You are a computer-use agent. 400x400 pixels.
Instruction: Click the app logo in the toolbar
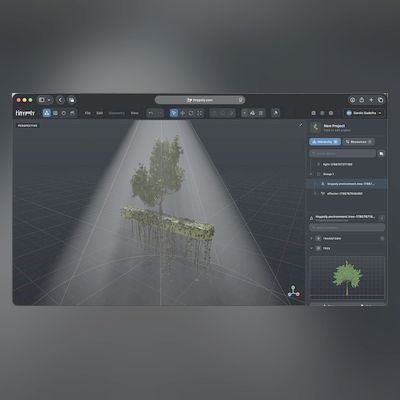coord(25,113)
